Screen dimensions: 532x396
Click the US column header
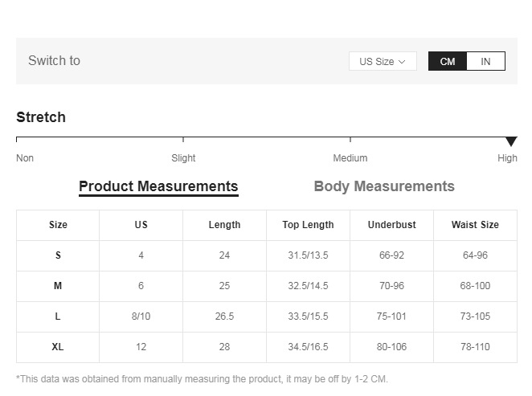click(141, 225)
